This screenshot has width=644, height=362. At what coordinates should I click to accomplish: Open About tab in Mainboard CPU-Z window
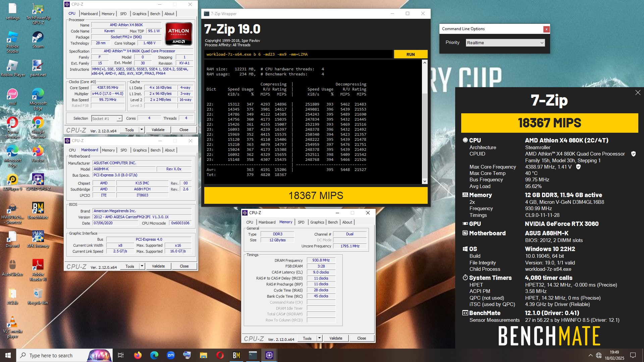click(170, 150)
